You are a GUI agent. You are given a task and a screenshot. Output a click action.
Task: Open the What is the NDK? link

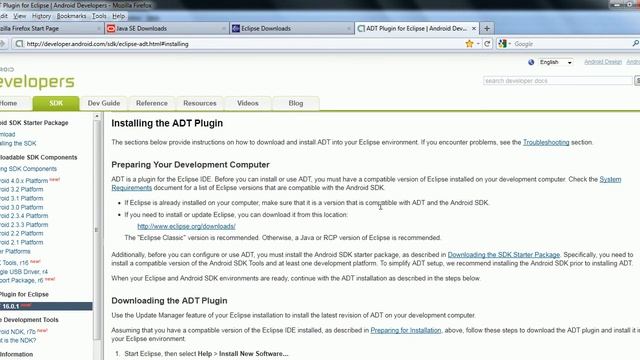pyautogui.click(x=18, y=340)
